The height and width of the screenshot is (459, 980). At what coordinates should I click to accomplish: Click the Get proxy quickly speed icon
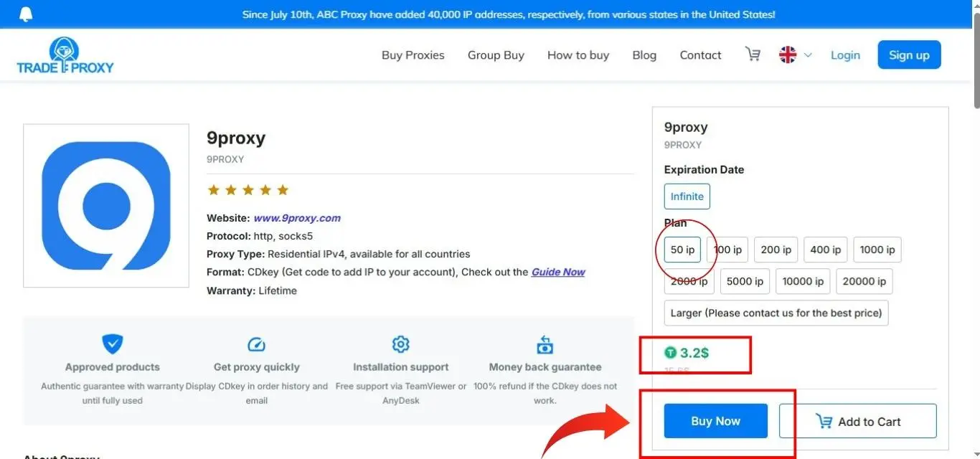256,344
